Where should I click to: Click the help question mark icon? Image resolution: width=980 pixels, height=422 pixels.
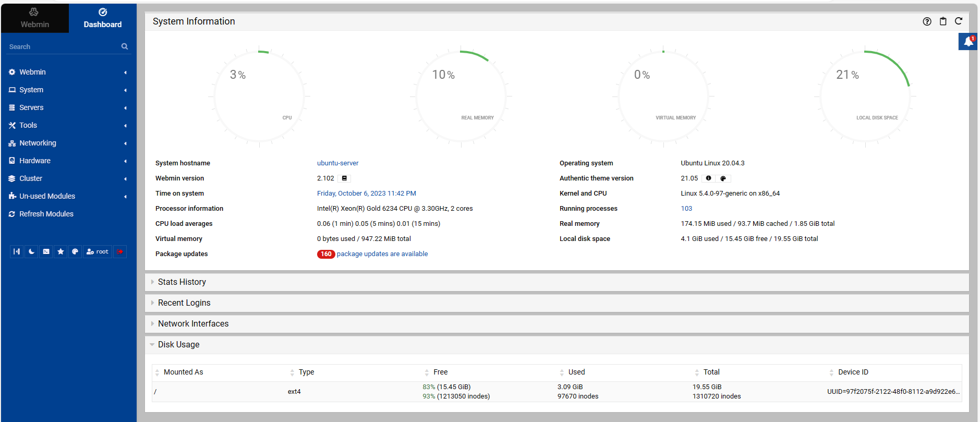click(x=927, y=21)
